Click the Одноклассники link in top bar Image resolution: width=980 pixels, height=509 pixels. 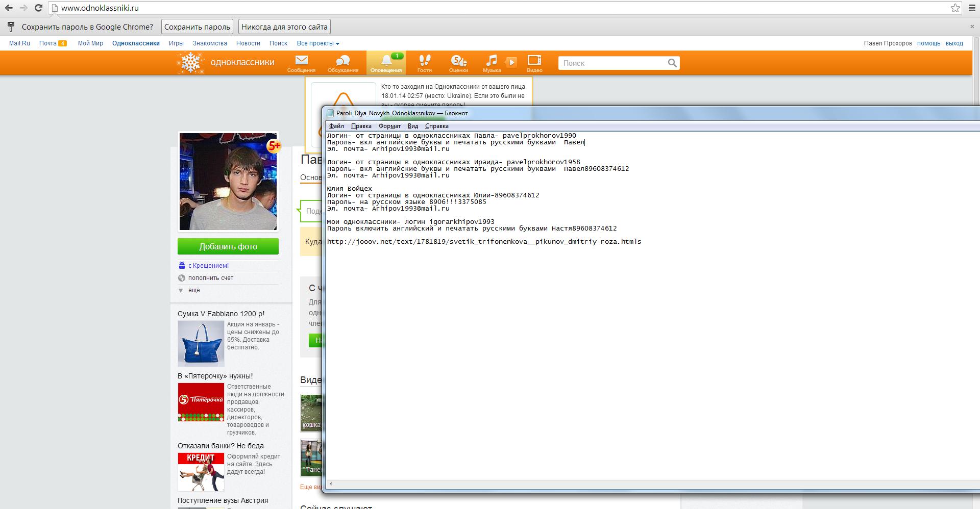[136, 43]
